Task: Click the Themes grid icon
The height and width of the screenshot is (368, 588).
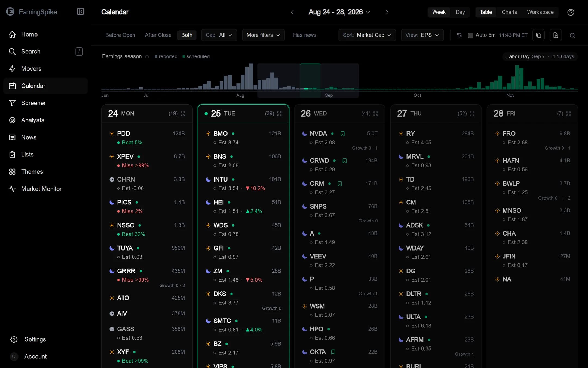Action: (x=12, y=172)
